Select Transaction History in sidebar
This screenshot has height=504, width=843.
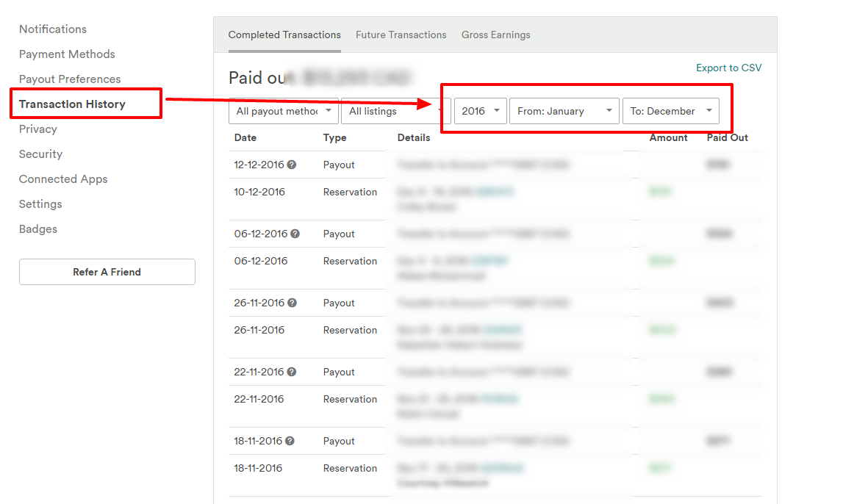[72, 104]
